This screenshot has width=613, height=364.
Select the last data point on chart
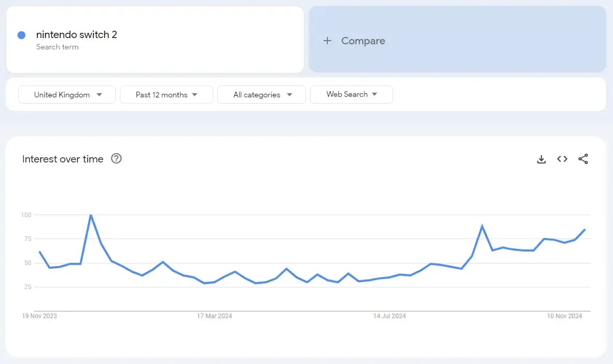[x=585, y=230]
